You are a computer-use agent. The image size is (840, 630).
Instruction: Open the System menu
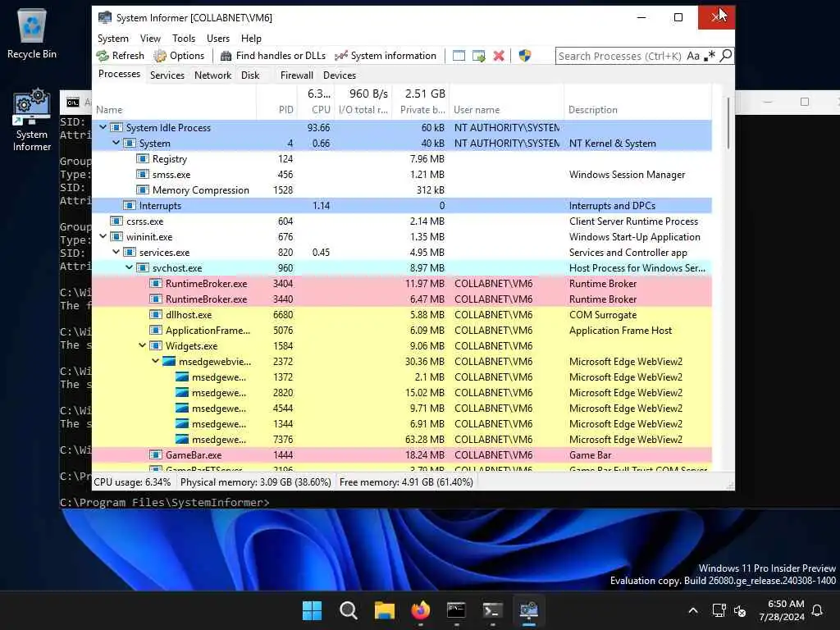point(113,39)
